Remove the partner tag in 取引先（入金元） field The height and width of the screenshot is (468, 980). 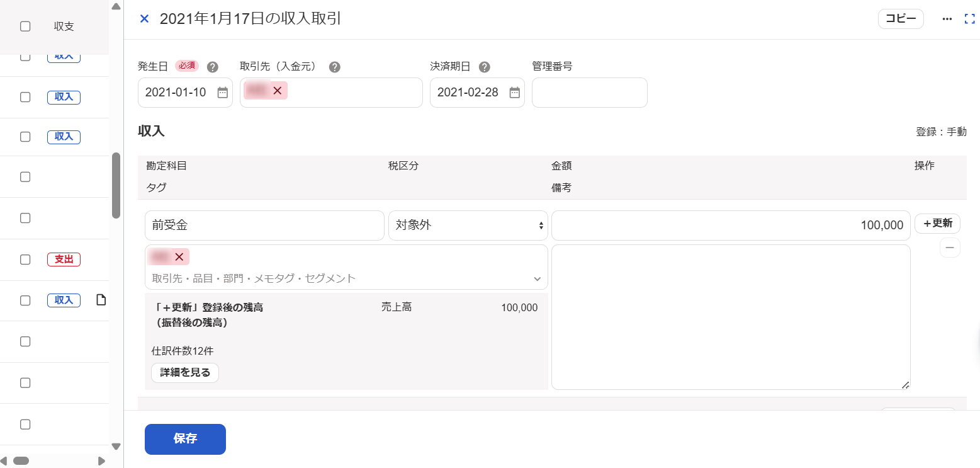tap(277, 91)
